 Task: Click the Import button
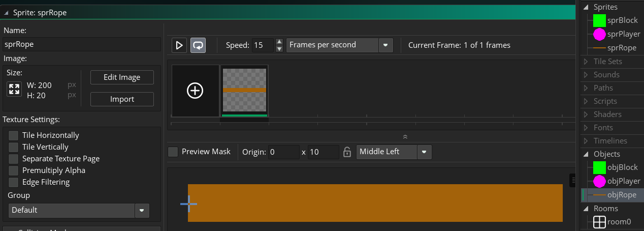pos(122,99)
